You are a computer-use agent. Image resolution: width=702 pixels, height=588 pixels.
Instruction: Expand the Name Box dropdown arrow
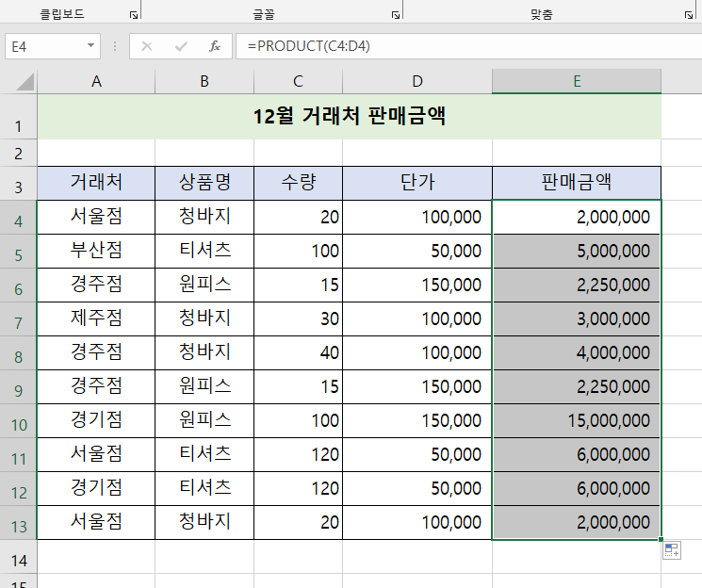[90, 45]
